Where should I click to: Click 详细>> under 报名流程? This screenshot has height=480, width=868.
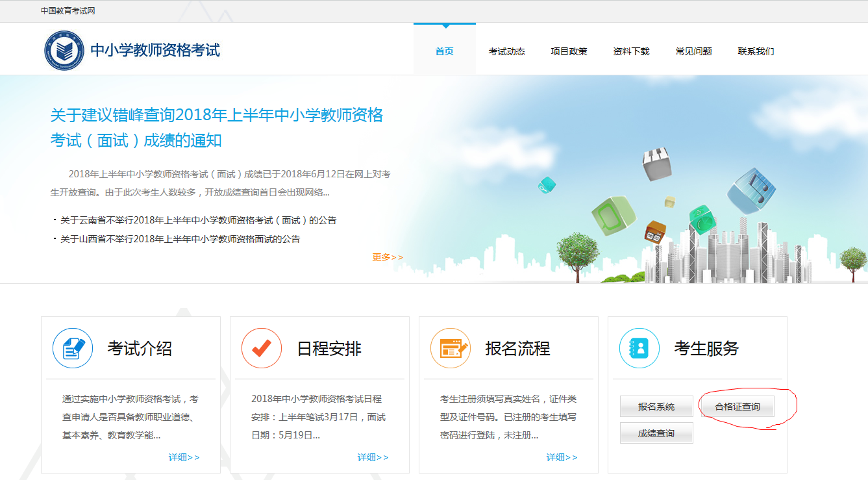(562, 457)
